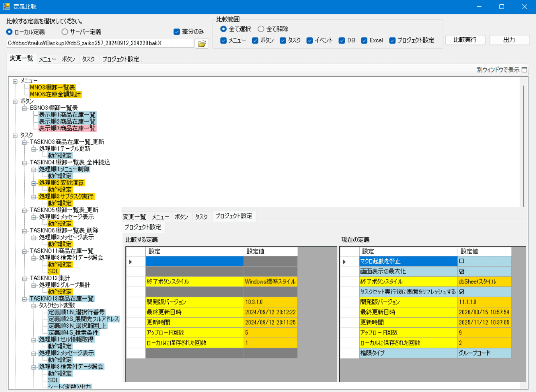Screen dimensions: 536x392
Task: Click row selector arrow in 比較する定義 grid
Action: [130, 262]
